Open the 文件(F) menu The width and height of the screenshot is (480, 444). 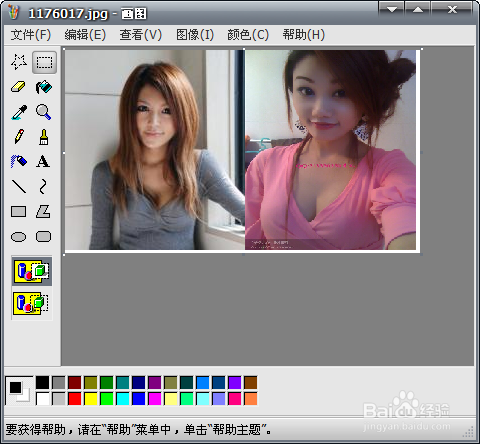pos(31,35)
